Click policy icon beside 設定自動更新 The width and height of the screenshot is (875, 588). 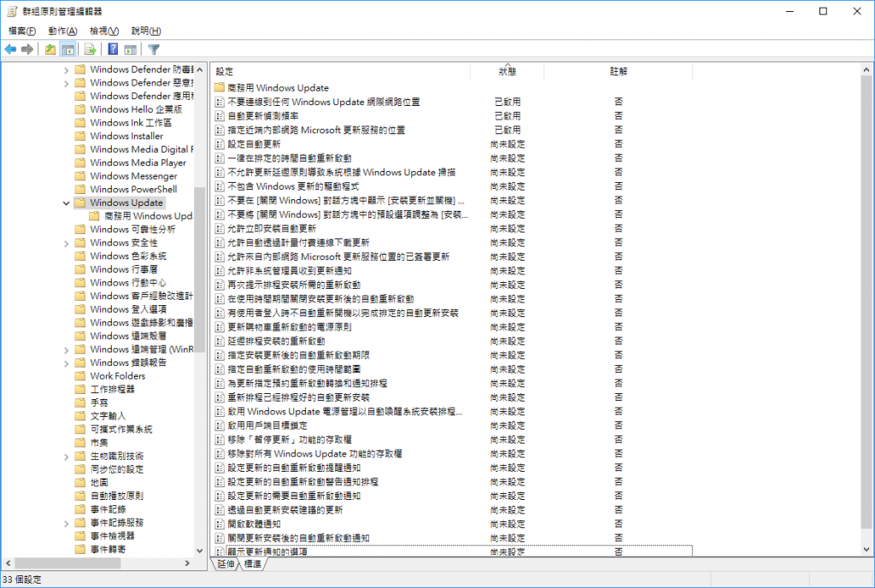point(220,144)
